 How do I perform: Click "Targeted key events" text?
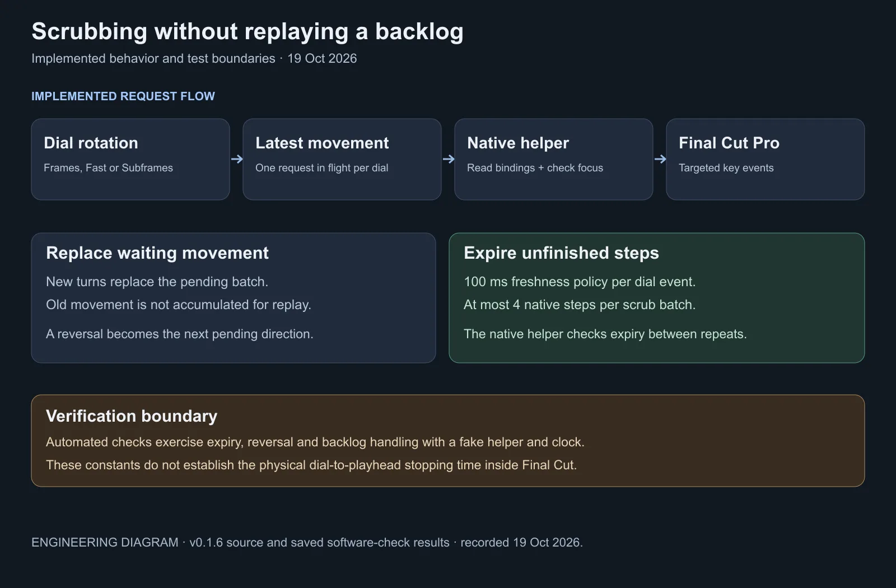pyautogui.click(x=726, y=167)
